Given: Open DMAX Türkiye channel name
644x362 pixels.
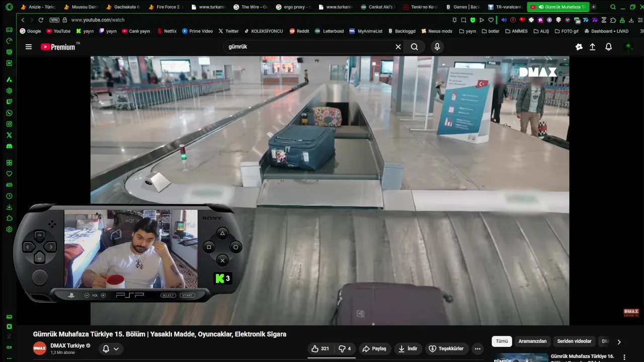Looking at the screenshot, I should (x=67, y=346).
